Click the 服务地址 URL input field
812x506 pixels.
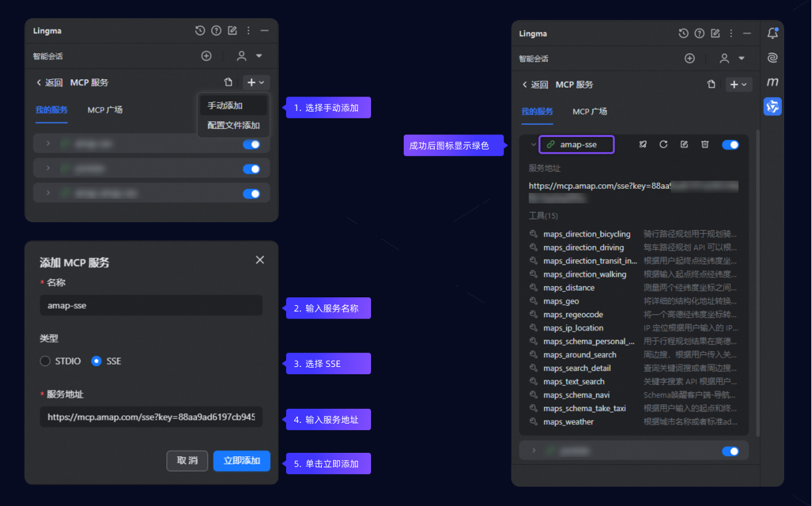[x=151, y=418]
